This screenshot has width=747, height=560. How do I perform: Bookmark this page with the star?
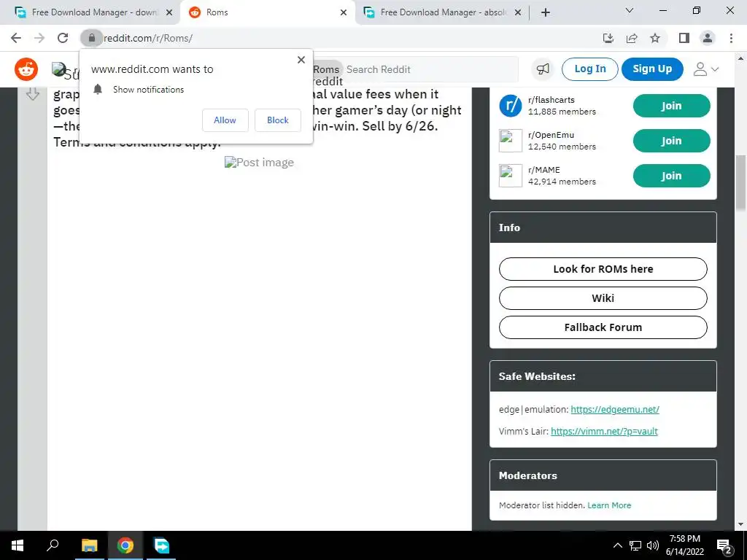click(655, 38)
